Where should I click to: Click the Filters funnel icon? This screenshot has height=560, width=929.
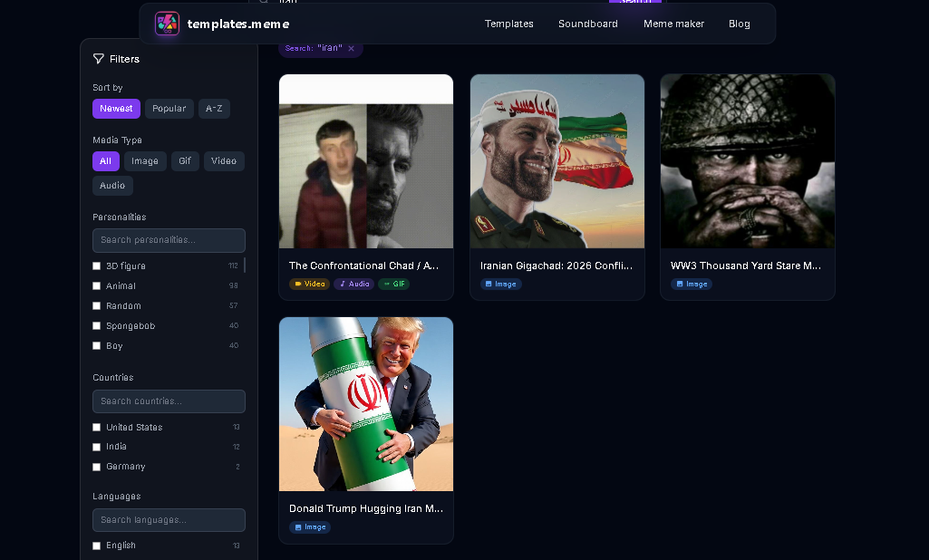pos(99,59)
